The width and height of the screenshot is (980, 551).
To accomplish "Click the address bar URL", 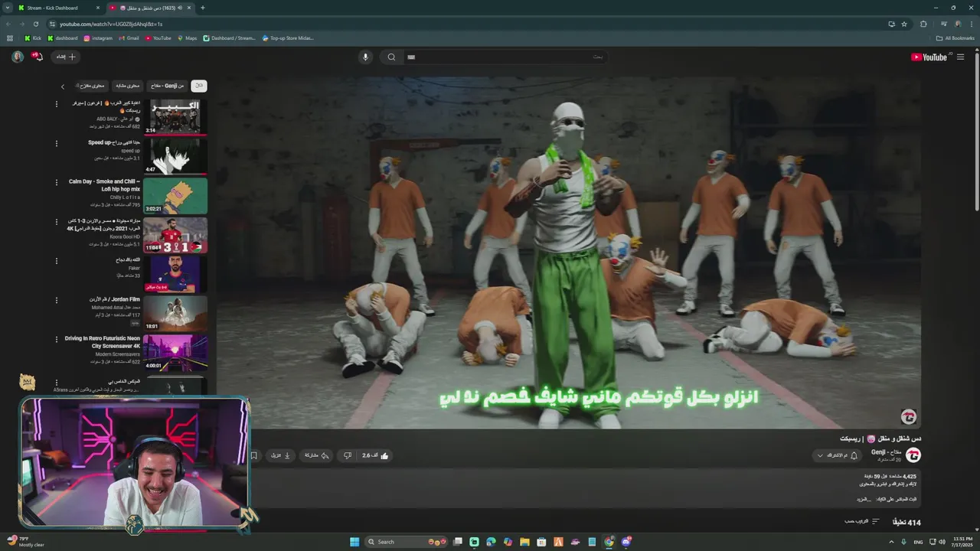I will pyautogui.click(x=111, y=24).
